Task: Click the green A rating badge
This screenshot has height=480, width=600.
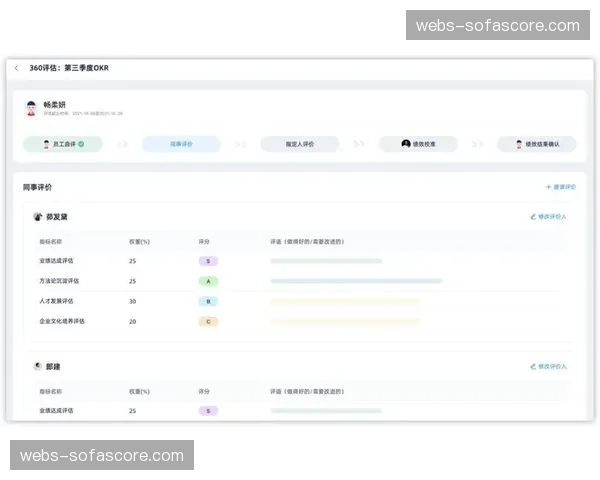Action: pos(208,281)
